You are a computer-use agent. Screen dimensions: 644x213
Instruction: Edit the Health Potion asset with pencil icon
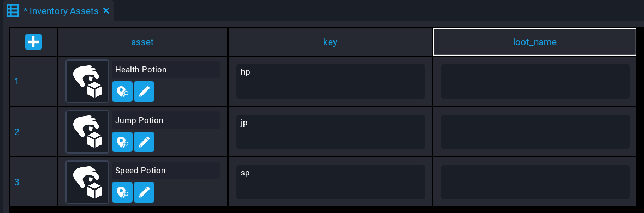[x=144, y=92]
